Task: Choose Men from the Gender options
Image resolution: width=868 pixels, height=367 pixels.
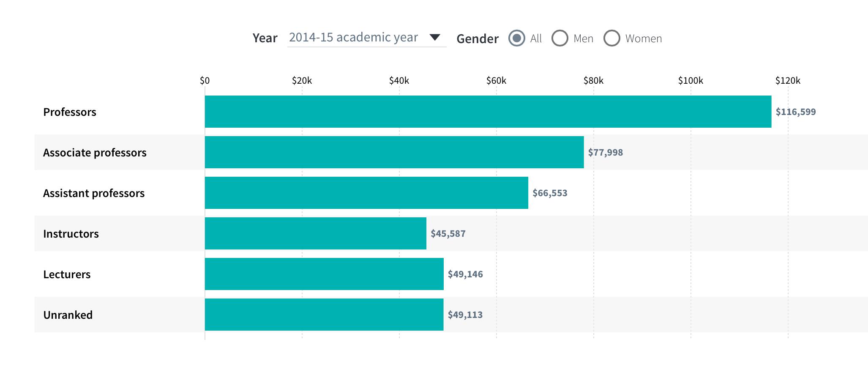Action: coord(560,38)
